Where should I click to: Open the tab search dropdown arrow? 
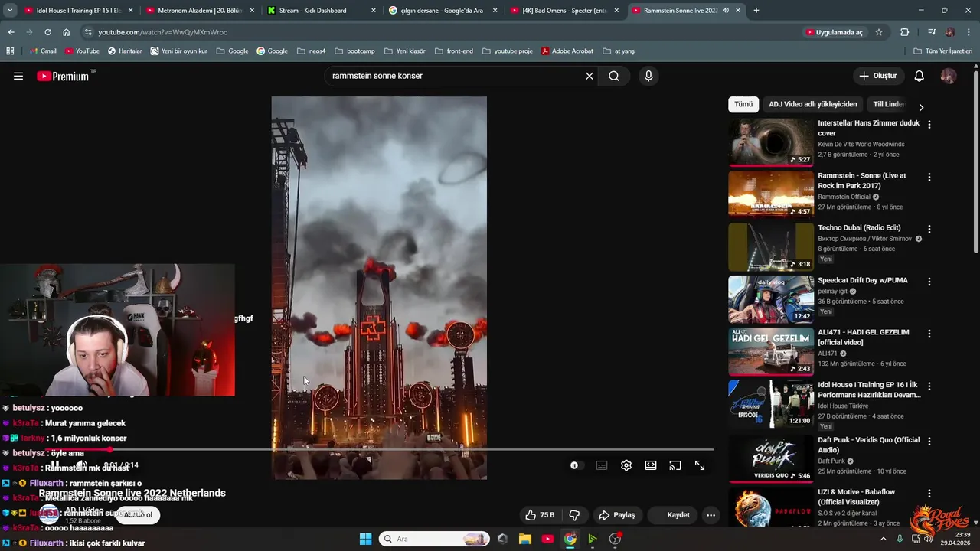click(10, 11)
